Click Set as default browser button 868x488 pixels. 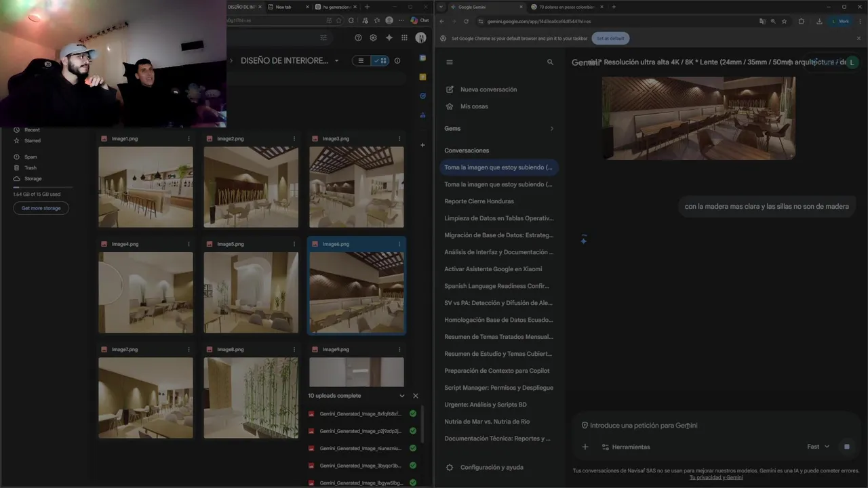(x=610, y=38)
